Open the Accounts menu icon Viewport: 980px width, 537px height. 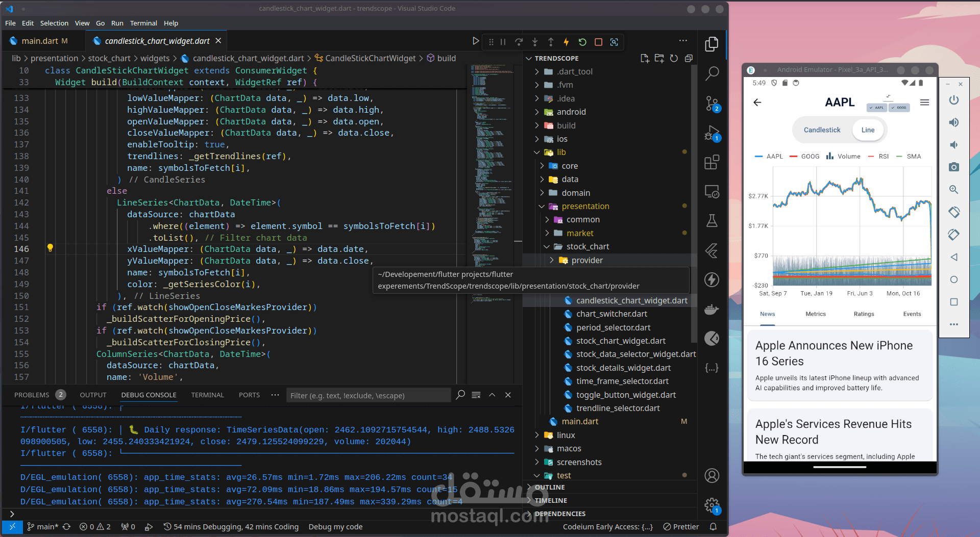click(712, 475)
